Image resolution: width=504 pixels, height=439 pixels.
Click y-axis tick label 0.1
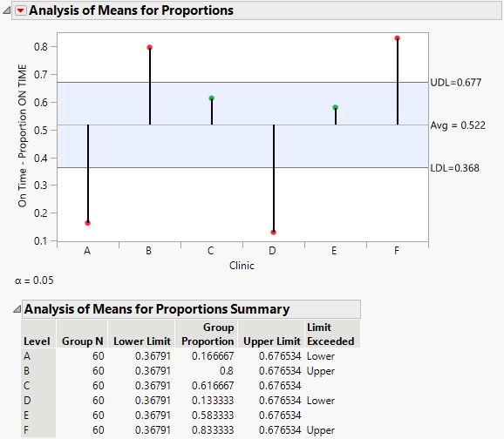point(40,241)
